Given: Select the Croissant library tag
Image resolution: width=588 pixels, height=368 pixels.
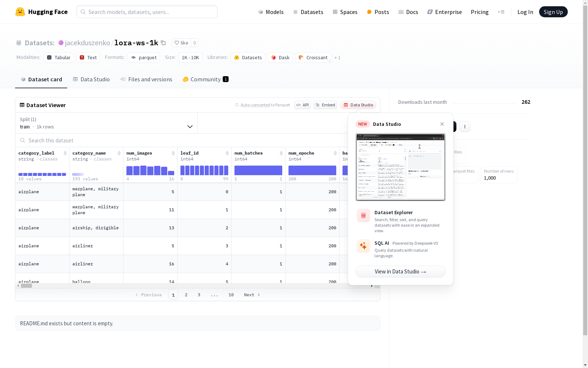Looking at the screenshot, I should point(313,57).
